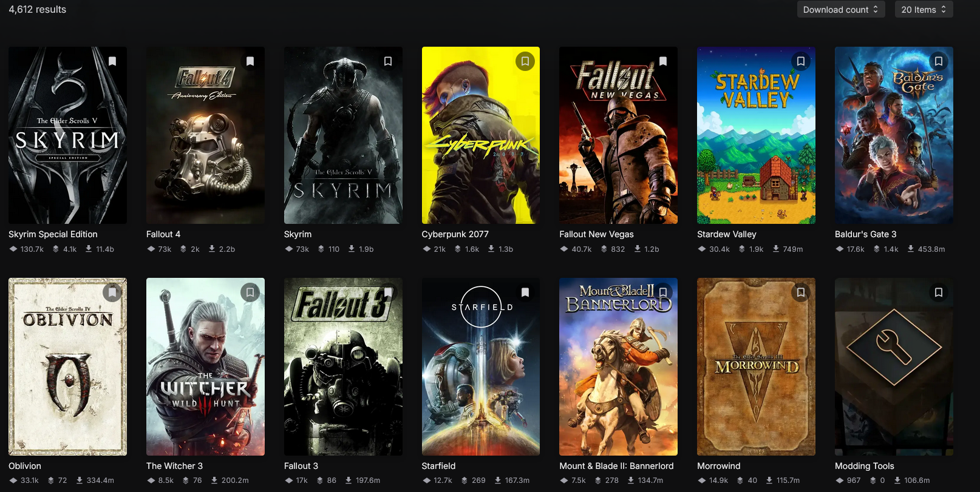Toggle the bookmark on Fallout 4 card

(250, 61)
